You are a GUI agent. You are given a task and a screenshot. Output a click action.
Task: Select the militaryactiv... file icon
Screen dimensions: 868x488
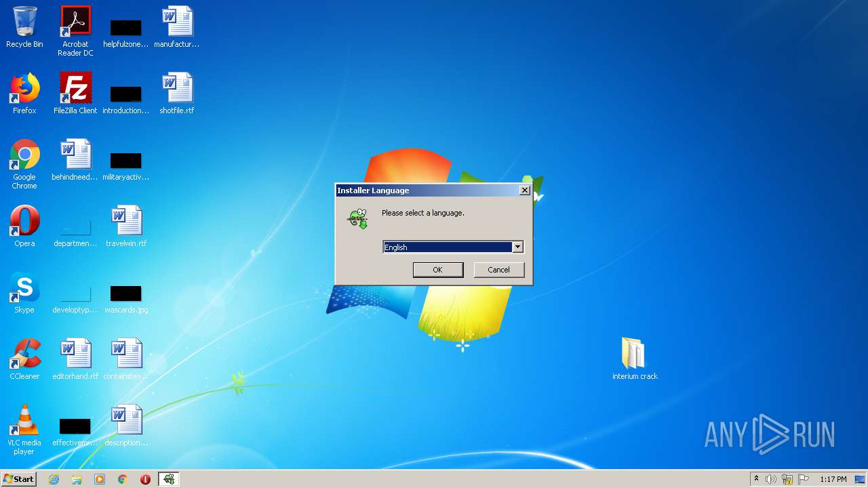126,167
